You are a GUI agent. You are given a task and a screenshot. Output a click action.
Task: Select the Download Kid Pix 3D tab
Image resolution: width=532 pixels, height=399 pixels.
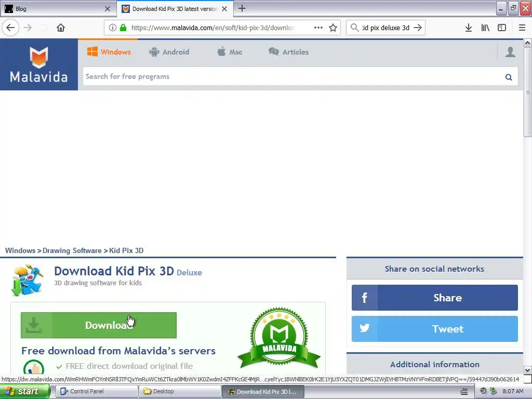(175, 9)
